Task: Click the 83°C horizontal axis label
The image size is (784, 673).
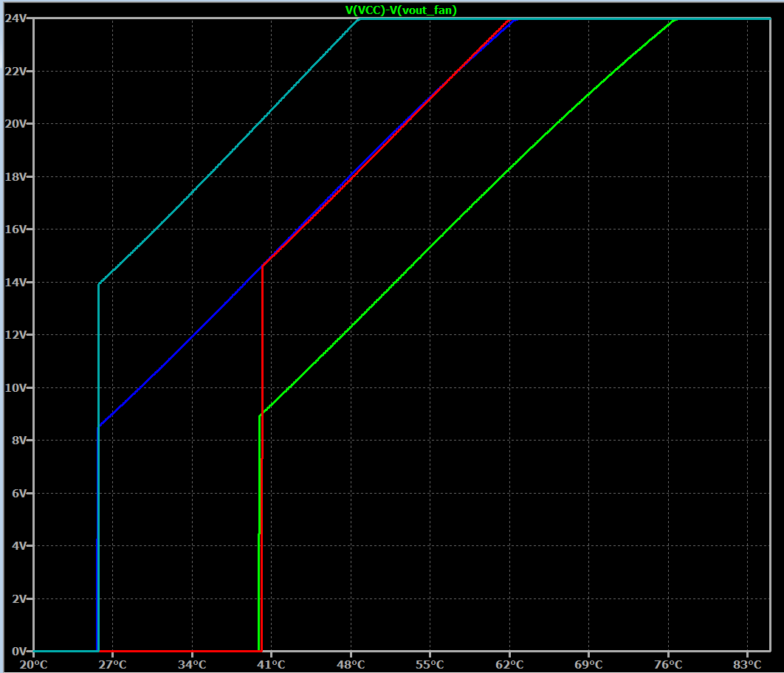Action: [x=748, y=664]
